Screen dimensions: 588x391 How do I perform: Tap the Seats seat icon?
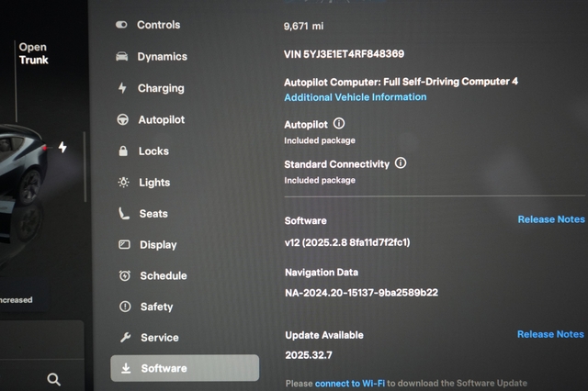tap(124, 214)
